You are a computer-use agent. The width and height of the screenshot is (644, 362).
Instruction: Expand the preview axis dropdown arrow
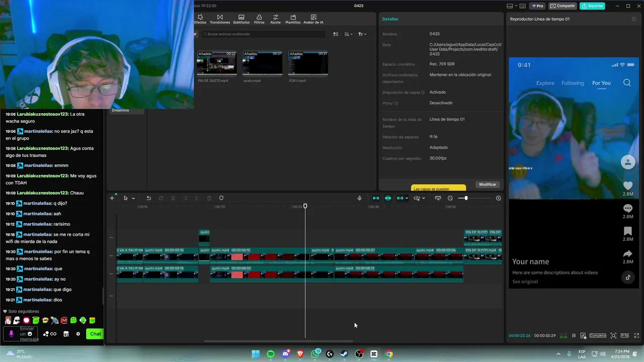pyautogui.click(x=423, y=198)
